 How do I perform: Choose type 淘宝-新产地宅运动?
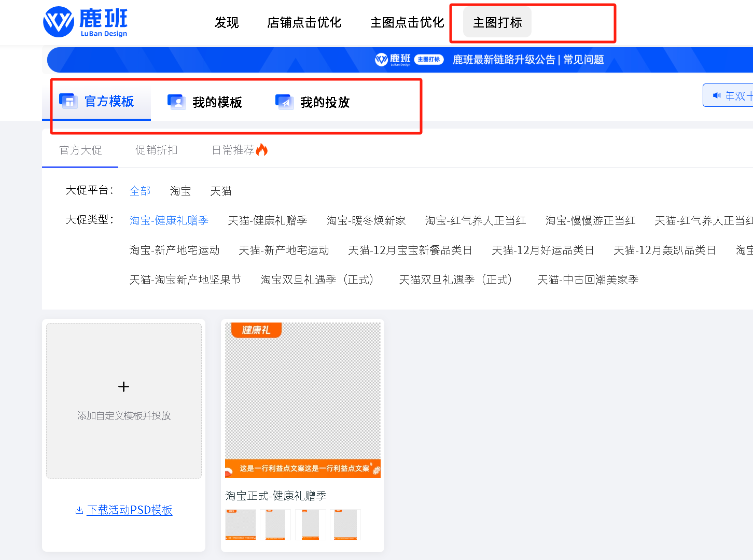click(x=174, y=250)
